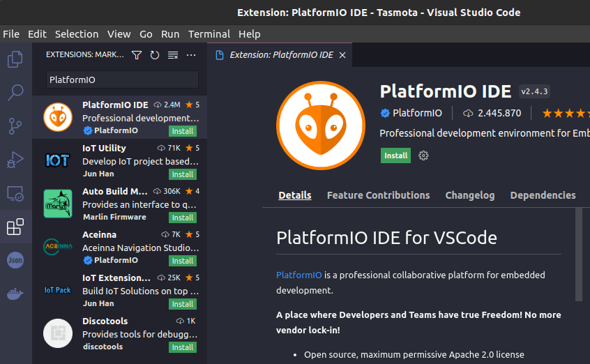Switch to the Dependencies tab
The width and height of the screenshot is (590, 364).
click(x=543, y=195)
